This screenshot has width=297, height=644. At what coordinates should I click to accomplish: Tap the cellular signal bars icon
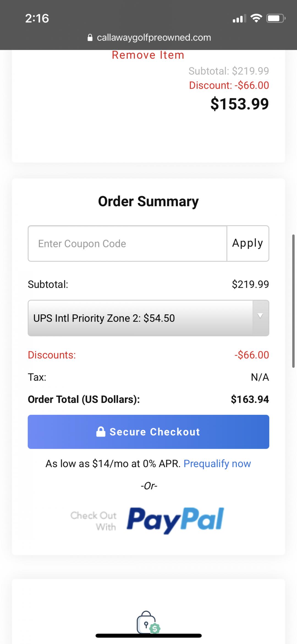pyautogui.click(x=239, y=18)
